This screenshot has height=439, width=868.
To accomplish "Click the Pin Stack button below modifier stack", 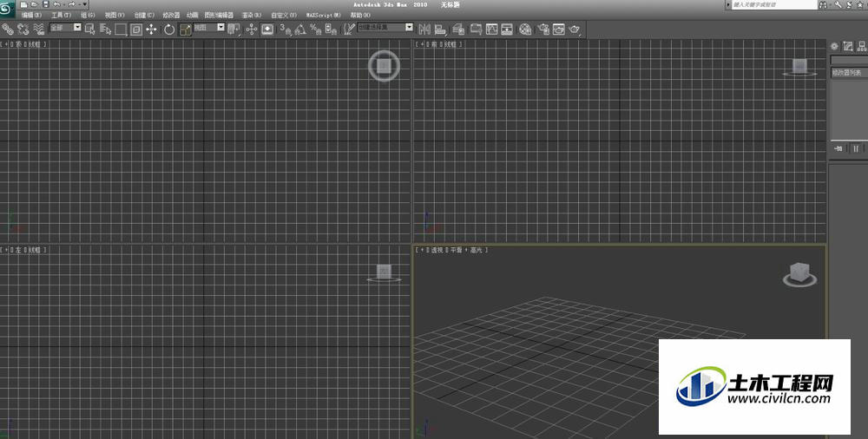I will (x=838, y=148).
